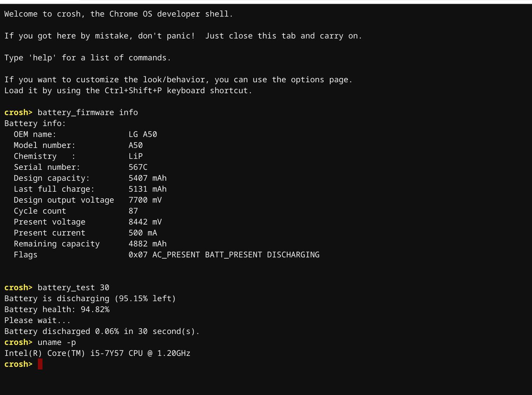This screenshot has height=395, width=532.
Task: Click the Remaining capacity value 4882 mAh
Action: pos(148,244)
